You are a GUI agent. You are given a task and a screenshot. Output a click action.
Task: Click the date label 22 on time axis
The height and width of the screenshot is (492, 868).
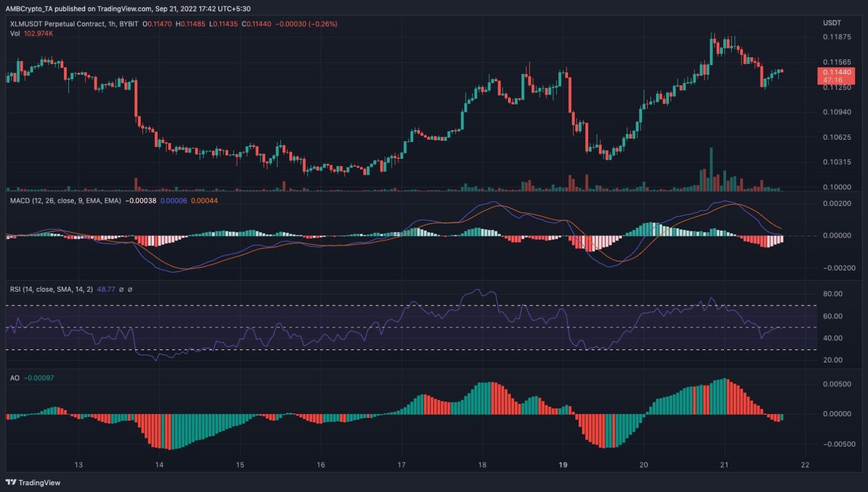coord(805,465)
